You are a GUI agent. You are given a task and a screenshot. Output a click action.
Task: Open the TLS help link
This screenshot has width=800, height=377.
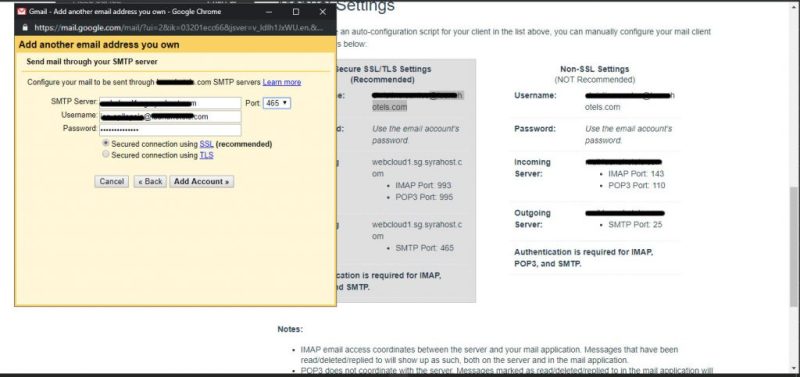point(206,155)
